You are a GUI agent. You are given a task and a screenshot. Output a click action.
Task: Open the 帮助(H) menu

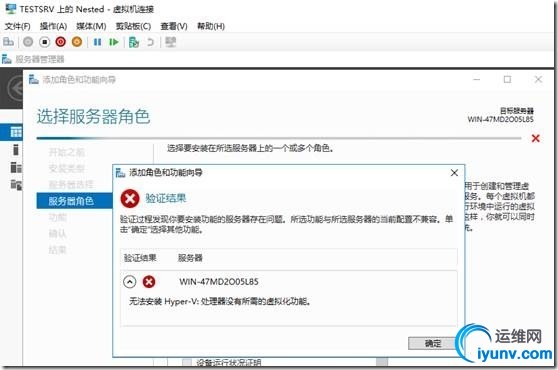211,26
